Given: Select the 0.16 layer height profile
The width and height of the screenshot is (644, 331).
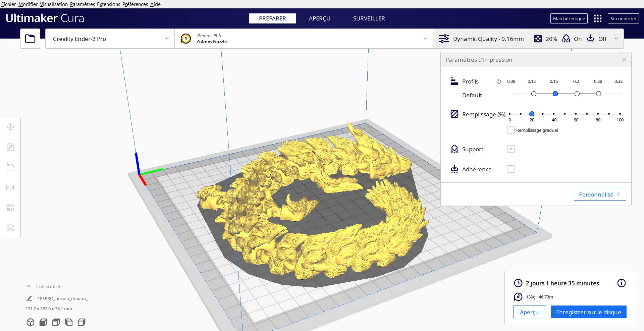Looking at the screenshot, I should (555, 94).
